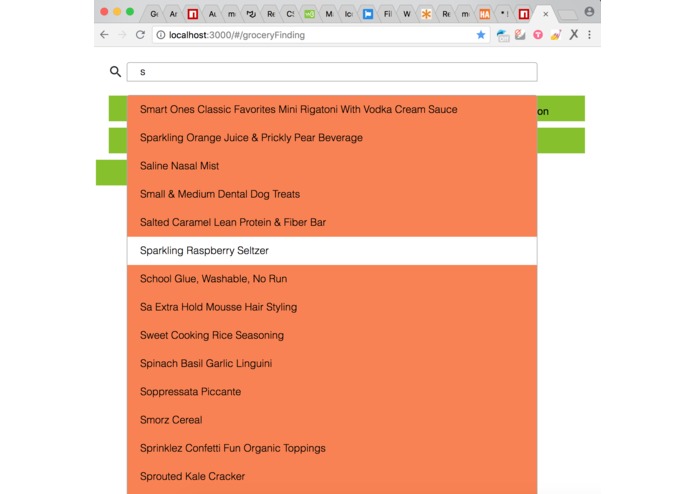Click the grocery search input containing 's'
The image size is (695, 494).
click(x=332, y=72)
